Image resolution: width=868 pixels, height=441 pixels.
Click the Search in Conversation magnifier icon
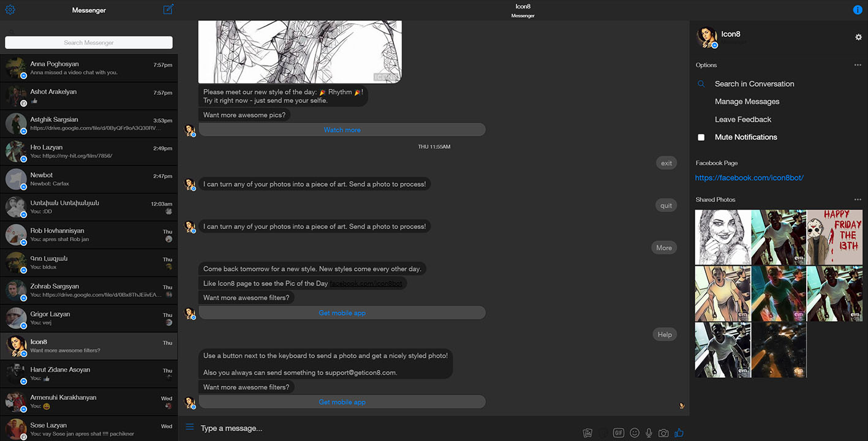(x=700, y=83)
